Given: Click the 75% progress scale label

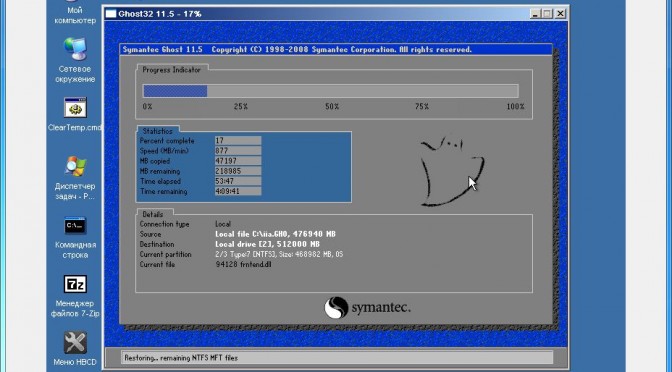Looking at the screenshot, I should coord(422,106).
